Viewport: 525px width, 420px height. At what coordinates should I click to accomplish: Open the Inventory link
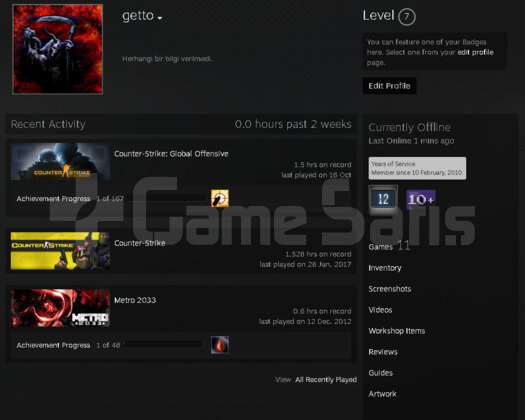tap(385, 268)
